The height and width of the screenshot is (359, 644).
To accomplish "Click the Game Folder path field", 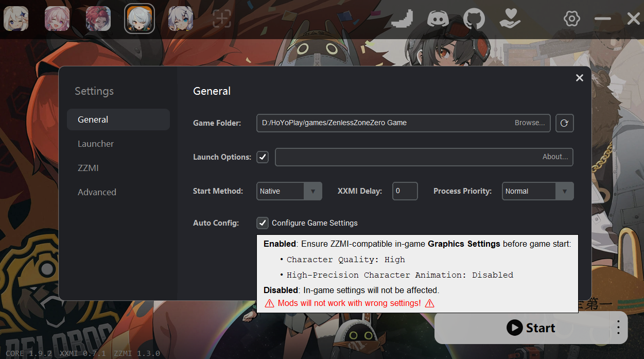I will [x=404, y=123].
